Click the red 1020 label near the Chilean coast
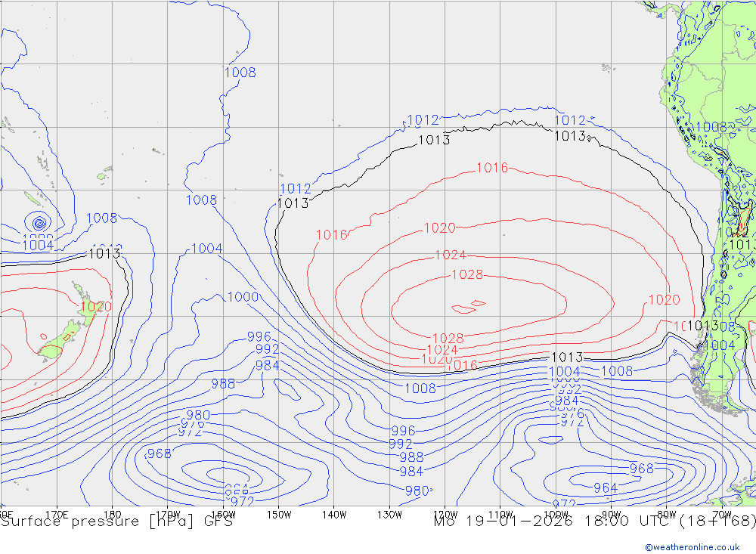 click(664, 300)
